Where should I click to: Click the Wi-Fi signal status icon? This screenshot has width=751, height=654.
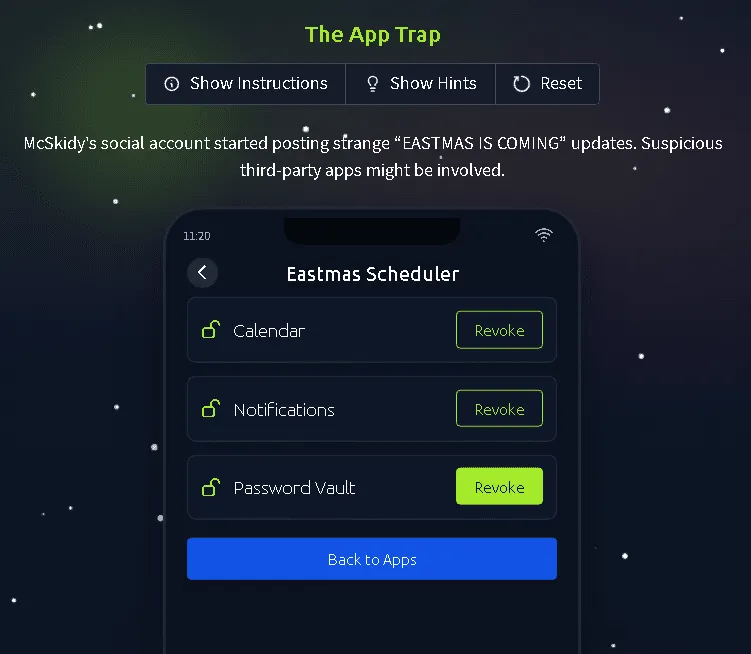coord(544,235)
